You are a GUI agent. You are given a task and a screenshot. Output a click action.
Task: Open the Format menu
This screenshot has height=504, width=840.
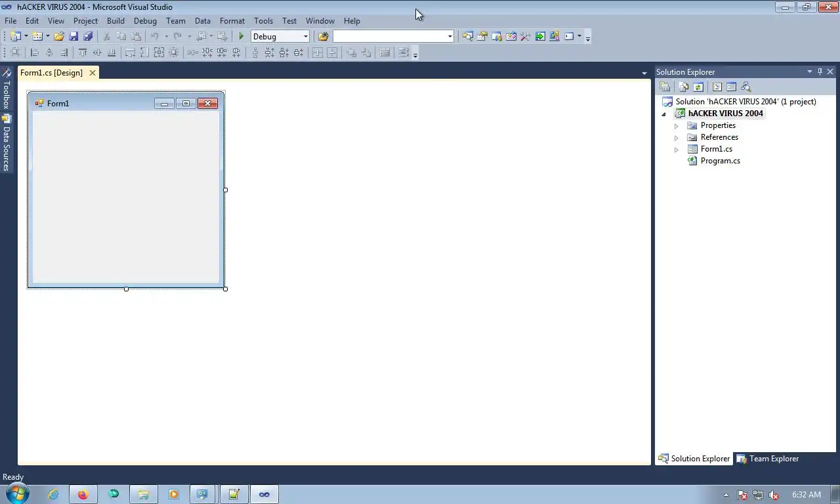pyautogui.click(x=232, y=21)
